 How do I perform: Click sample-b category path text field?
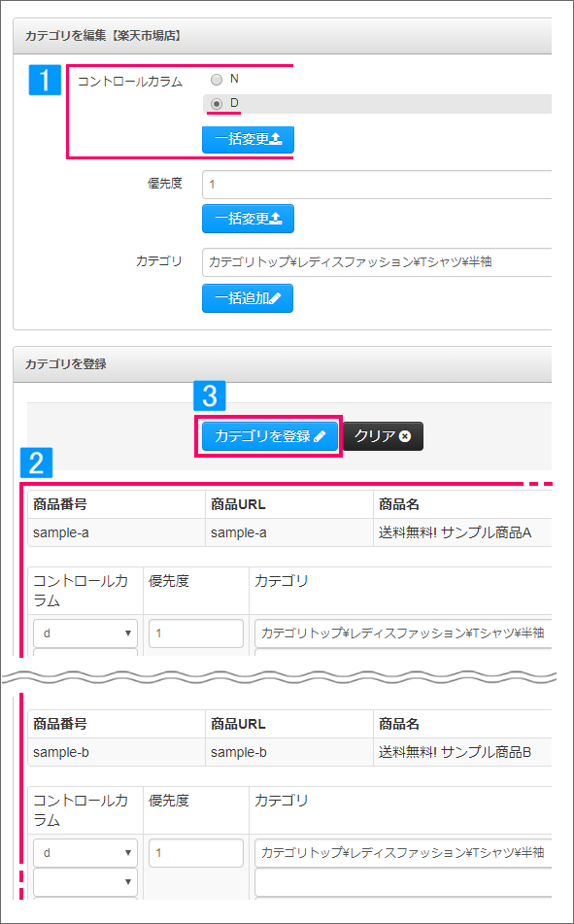click(x=403, y=853)
